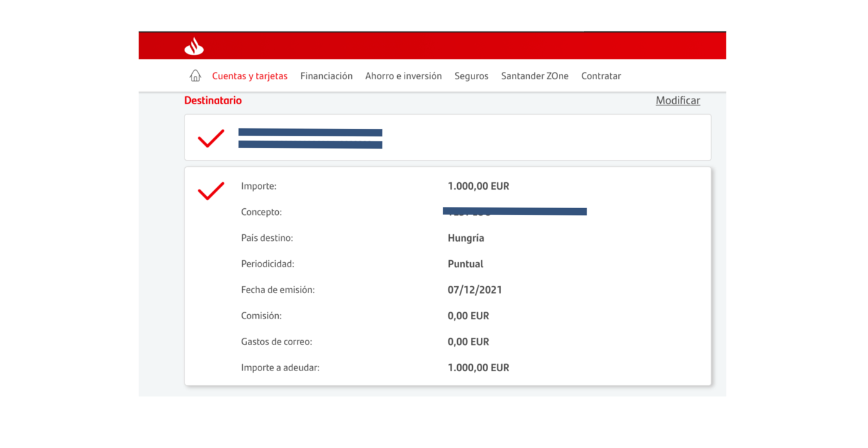The height and width of the screenshot is (448, 868).
Task: Open the Cuentas y tarjetas section
Action: point(250,76)
